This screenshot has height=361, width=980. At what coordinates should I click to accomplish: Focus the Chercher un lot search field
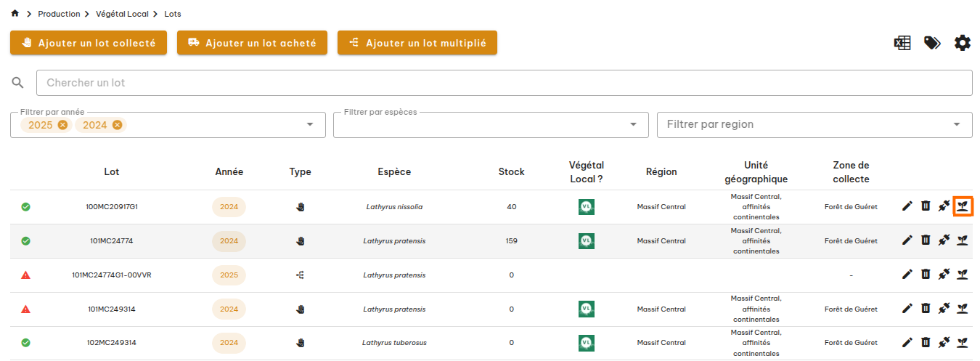(x=504, y=83)
